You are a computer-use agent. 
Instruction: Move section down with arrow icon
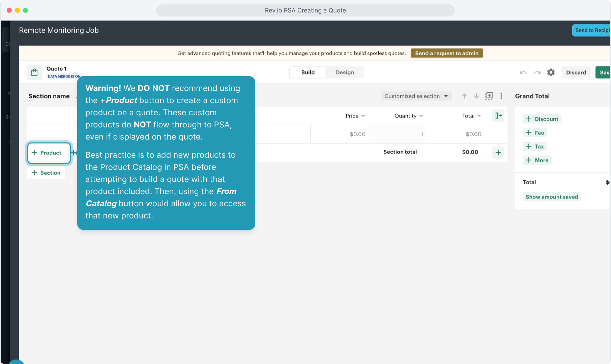pyautogui.click(x=476, y=96)
